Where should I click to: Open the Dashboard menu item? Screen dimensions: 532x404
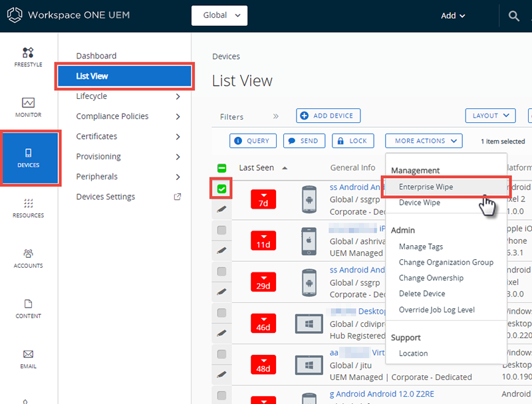tap(96, 56)
